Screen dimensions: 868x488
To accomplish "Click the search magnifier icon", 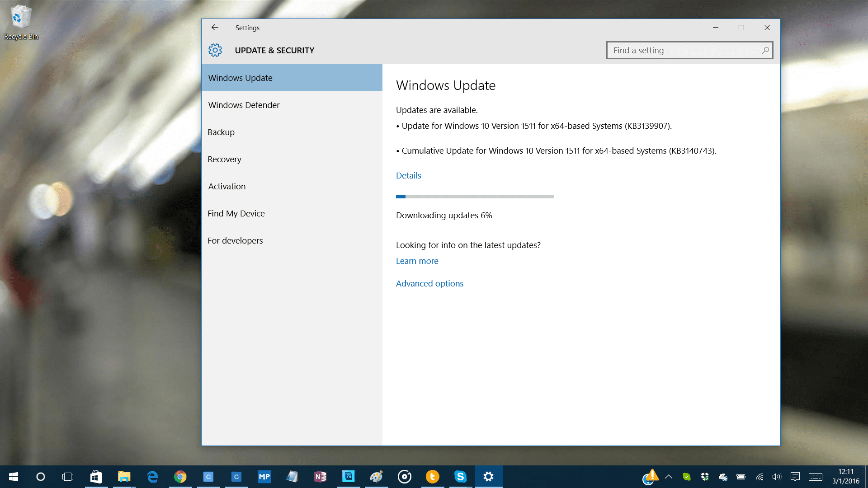I will point(765,50).
